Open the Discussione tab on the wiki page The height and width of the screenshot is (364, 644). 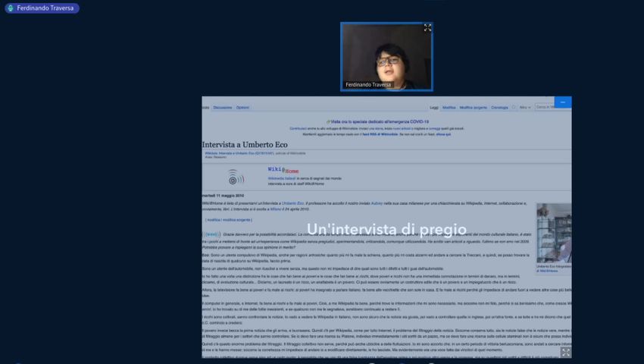tap(223, 108)
